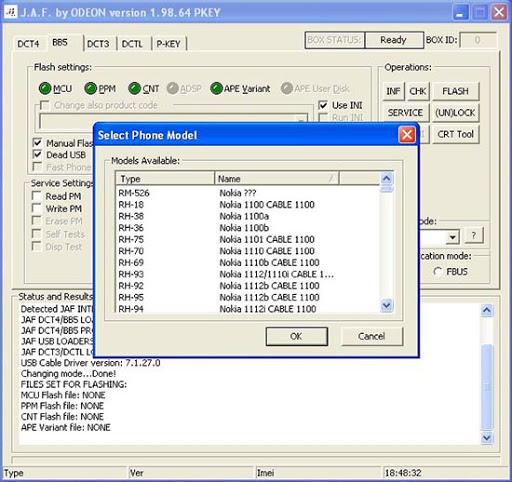Click the CHK operation button
Screen dimensions: 512x482
[x=418, y=91]
